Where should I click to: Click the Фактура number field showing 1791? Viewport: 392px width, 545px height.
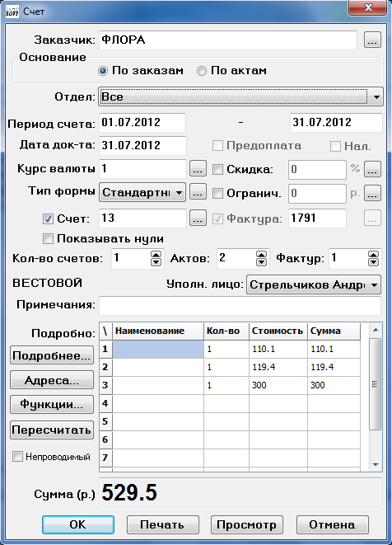coord(317,218)
